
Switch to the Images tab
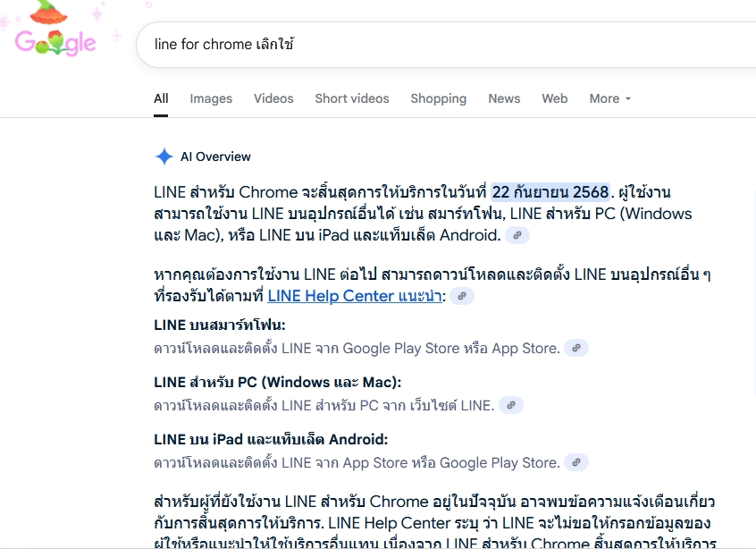click(x=211, y=98)
